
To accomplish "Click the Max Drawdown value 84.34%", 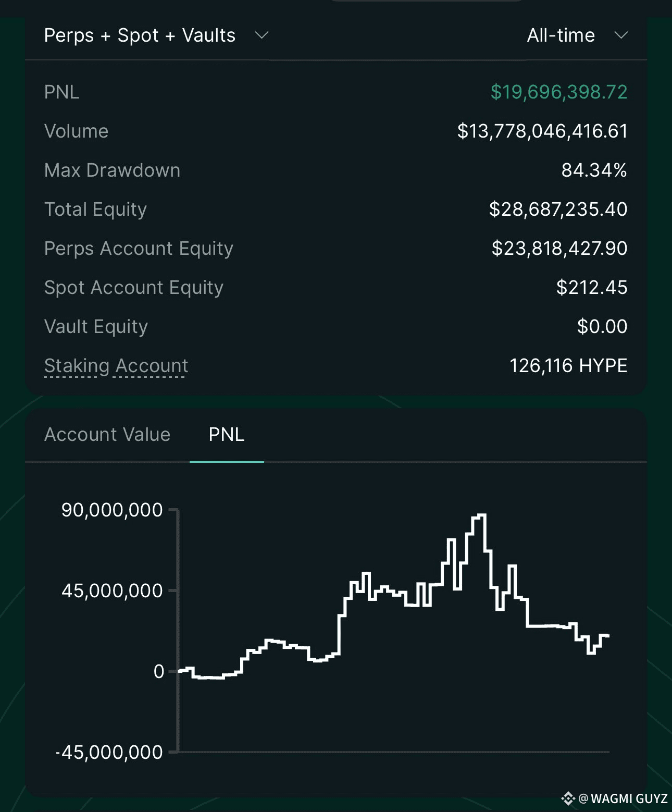I will click(x=594, y=170).
